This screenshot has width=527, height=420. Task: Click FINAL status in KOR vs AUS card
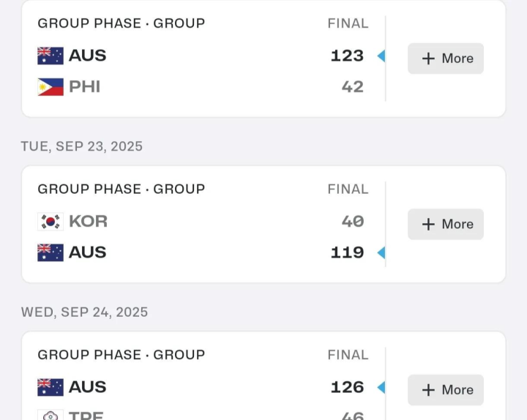(x=348, y=189)
